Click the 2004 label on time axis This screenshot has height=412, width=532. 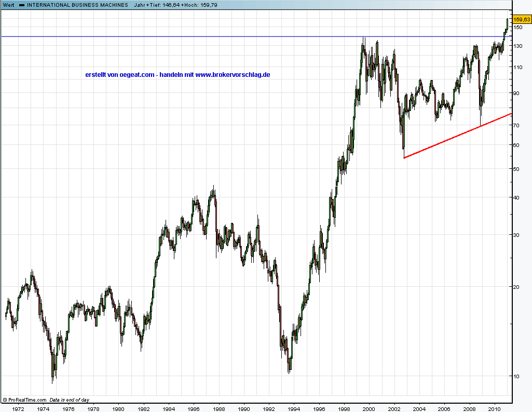[419, 408]
